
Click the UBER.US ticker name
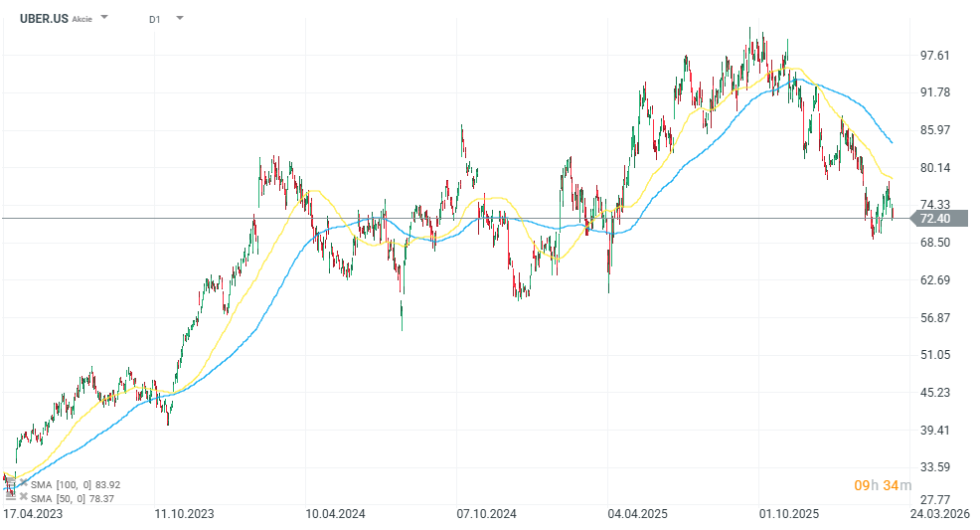click(x=44, y=19)
